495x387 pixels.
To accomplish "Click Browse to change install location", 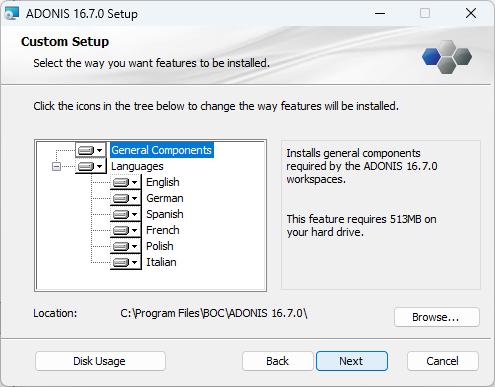I will click(437, 317).
